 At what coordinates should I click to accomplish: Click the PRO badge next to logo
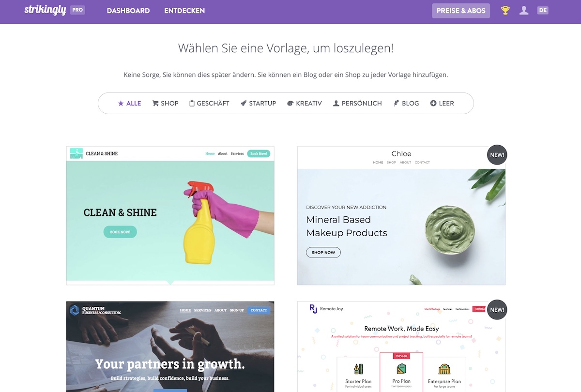coord(77,10)
